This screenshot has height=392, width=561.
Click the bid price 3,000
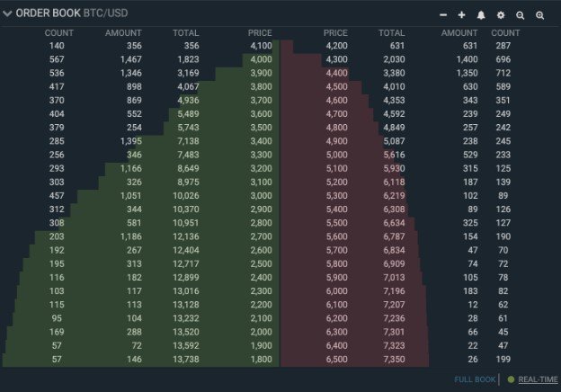point(262,196)
